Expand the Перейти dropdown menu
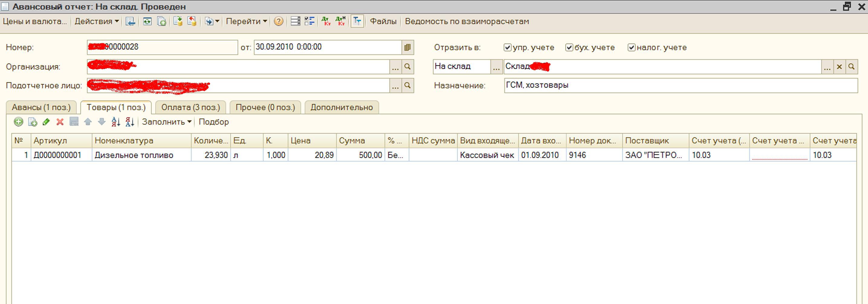868x304 pixels. [246, 21]
